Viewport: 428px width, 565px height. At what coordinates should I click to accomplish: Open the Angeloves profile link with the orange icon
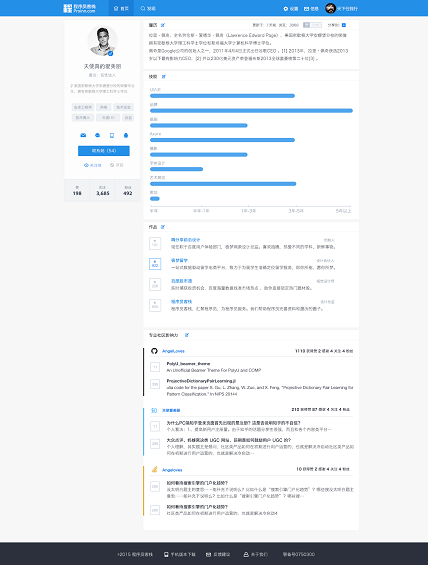click(x=172, y=470)
